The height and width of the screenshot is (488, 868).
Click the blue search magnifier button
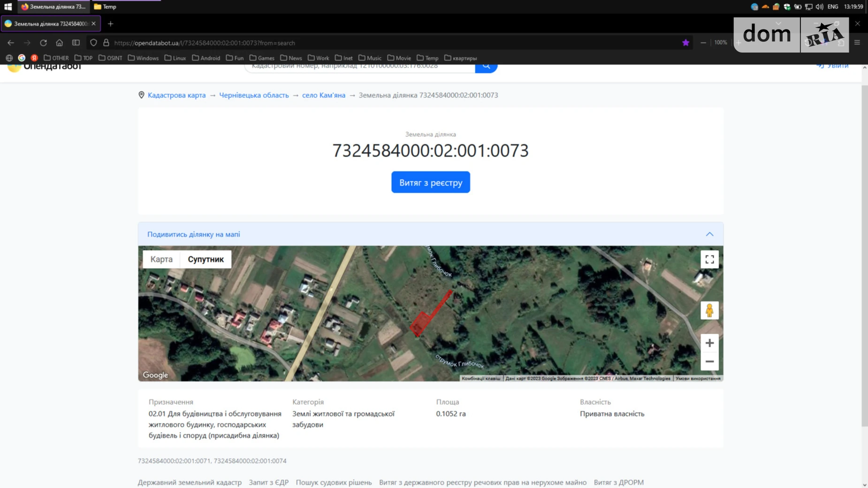click(x=486, y=67)
